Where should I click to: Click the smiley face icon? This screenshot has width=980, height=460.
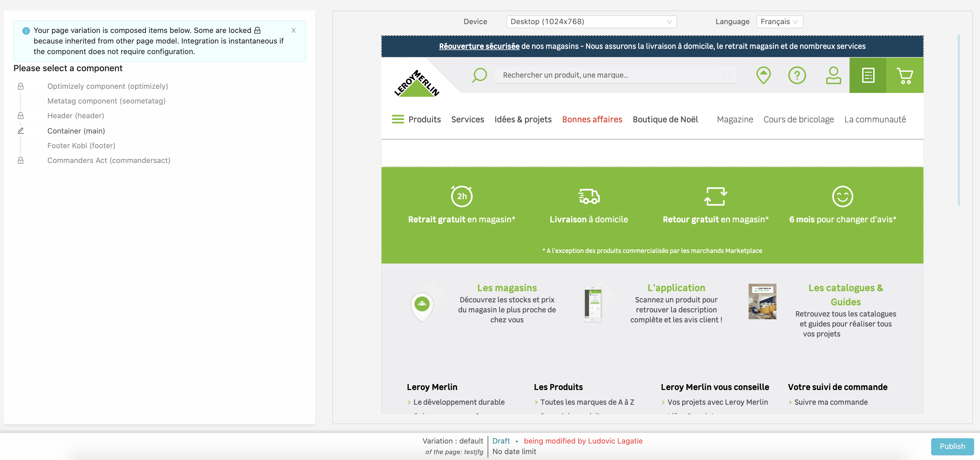coord(842,196)
